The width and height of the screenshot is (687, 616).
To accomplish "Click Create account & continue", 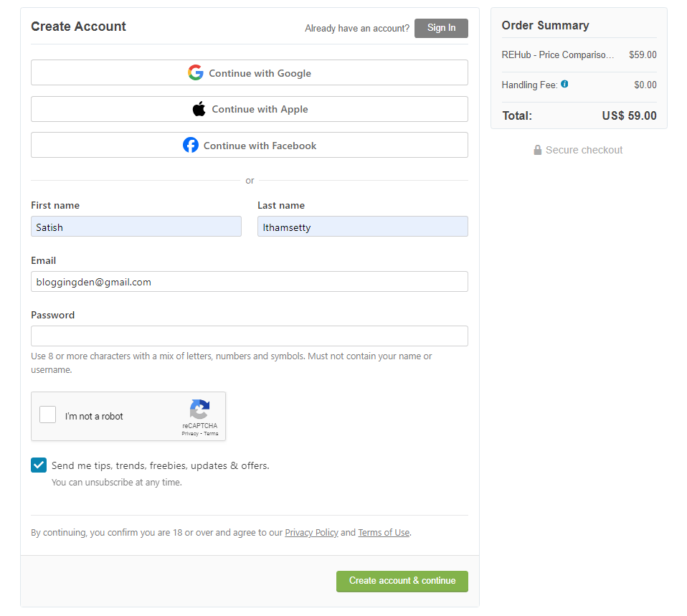I will (x=402, y=582).
